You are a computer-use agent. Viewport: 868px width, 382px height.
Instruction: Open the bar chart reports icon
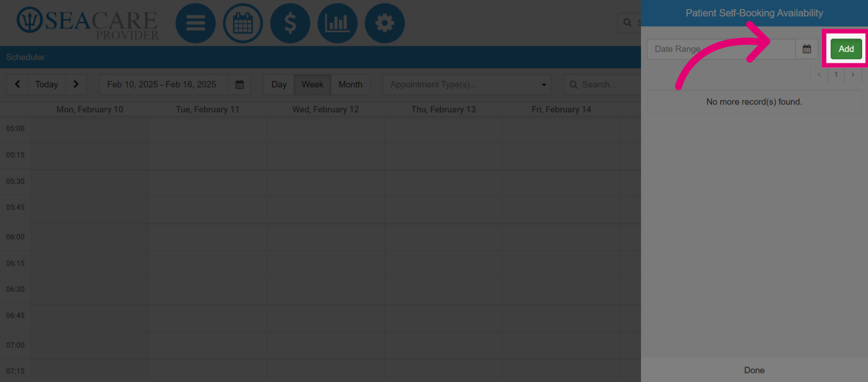point(337,23)
